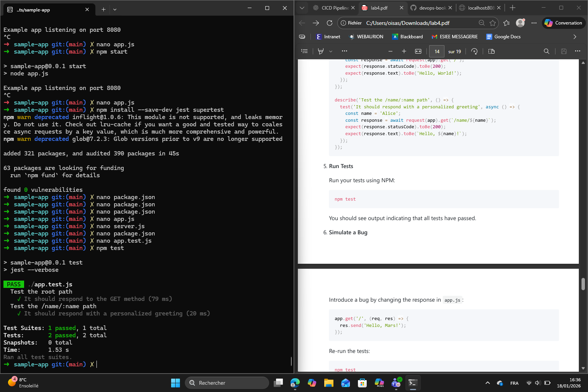The width and height of the screenshot is (588, 392).
Task: Search within the PDF document
Action: click(x=546, y=51)
